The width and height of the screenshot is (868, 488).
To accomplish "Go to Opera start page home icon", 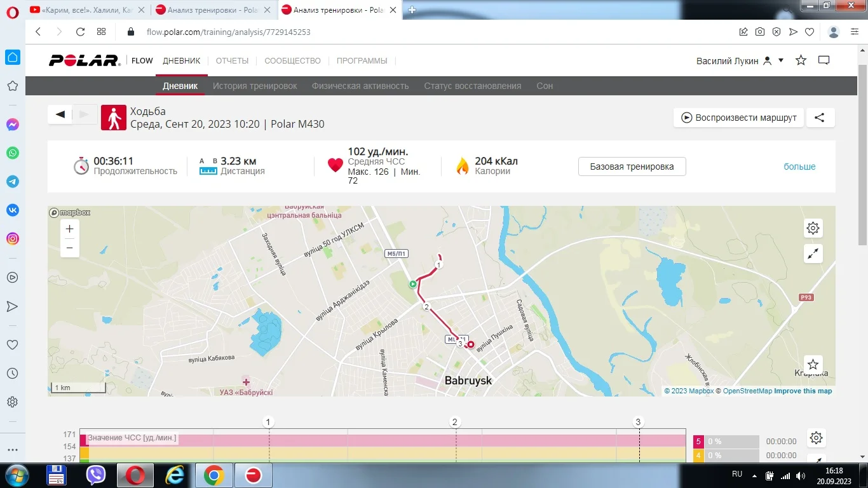I will click(x=12, y=57).
